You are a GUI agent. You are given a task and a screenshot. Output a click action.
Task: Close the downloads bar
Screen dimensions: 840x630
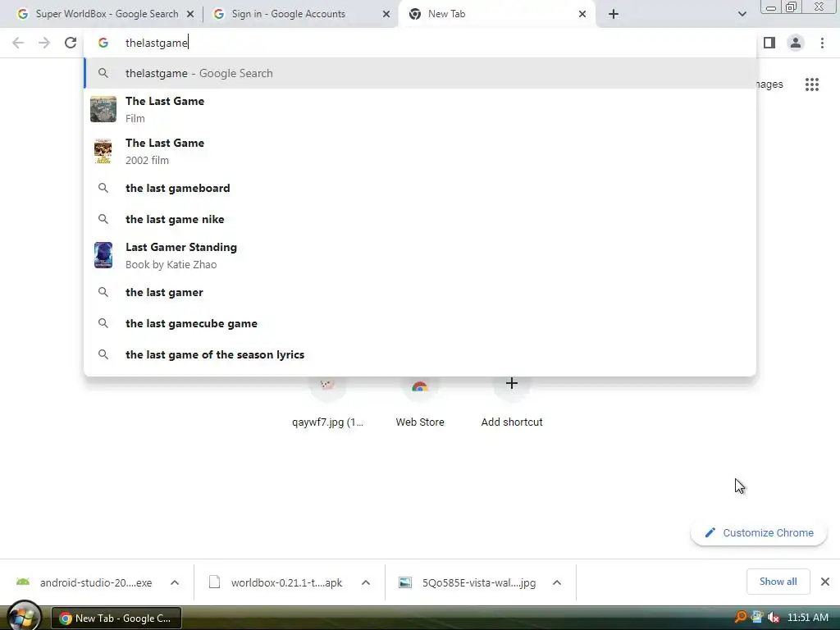825,582
